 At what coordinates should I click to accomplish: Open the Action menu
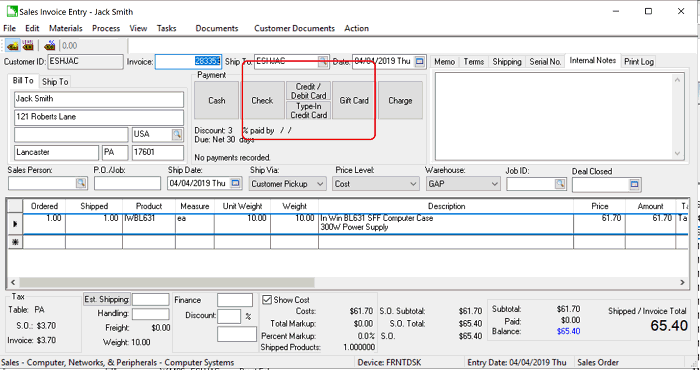coord(356,28)
